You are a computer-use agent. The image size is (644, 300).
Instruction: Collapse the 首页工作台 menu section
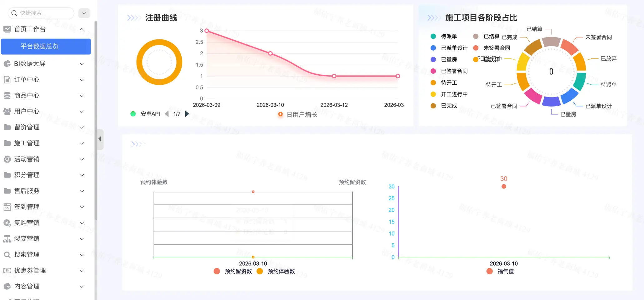point(82,29)
